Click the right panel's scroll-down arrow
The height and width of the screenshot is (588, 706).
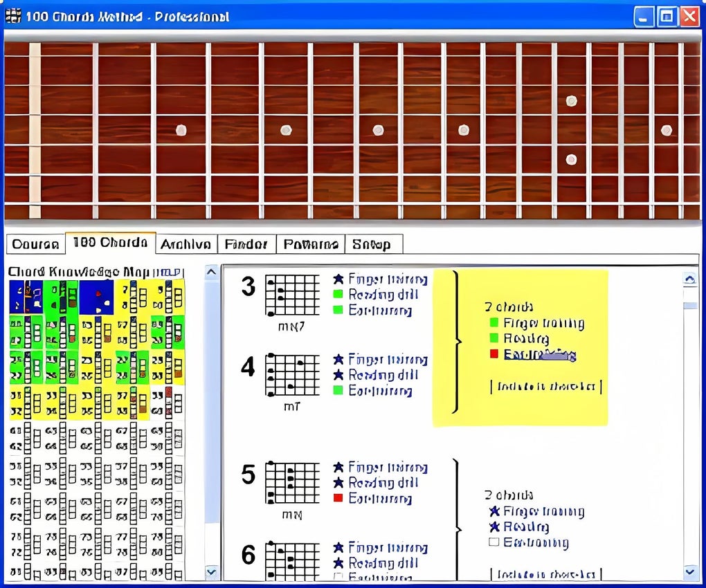pos(690,572)
